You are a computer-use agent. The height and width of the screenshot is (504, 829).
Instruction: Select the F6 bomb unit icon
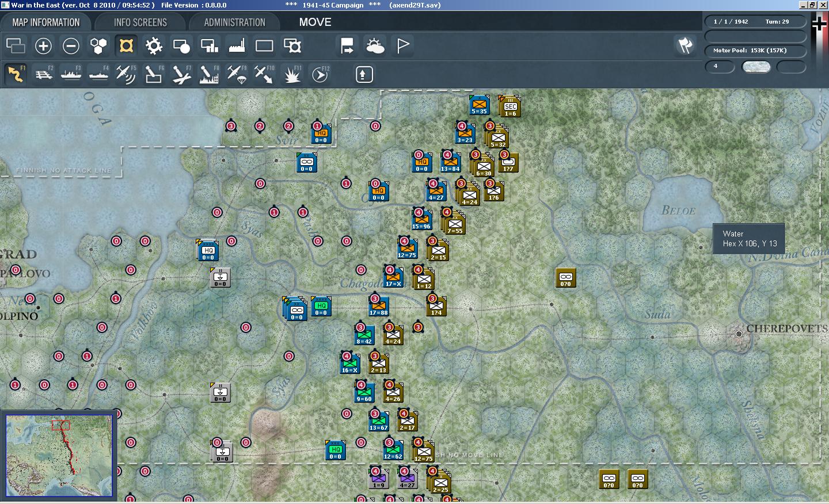154,74
